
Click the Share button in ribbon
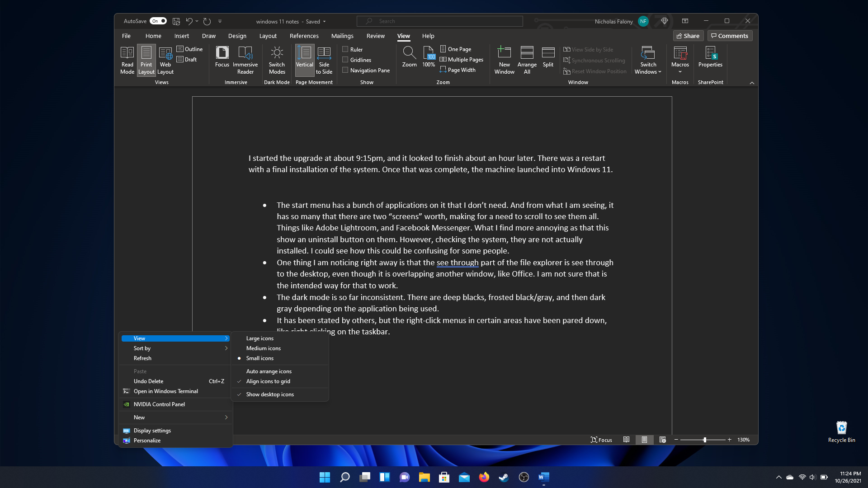pos(689,36)
